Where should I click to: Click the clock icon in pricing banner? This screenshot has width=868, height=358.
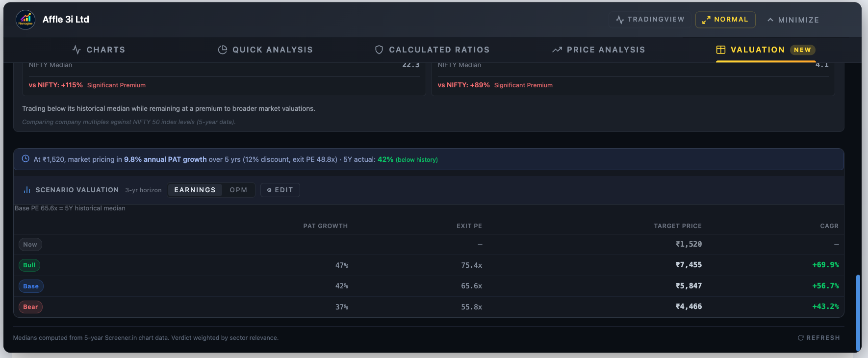26,158
